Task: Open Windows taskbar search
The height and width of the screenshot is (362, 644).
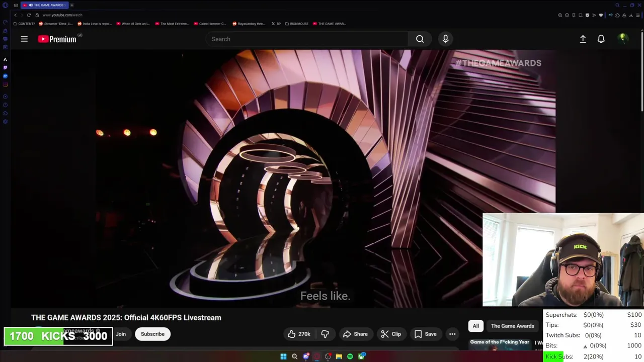Action: pos(294,356)
